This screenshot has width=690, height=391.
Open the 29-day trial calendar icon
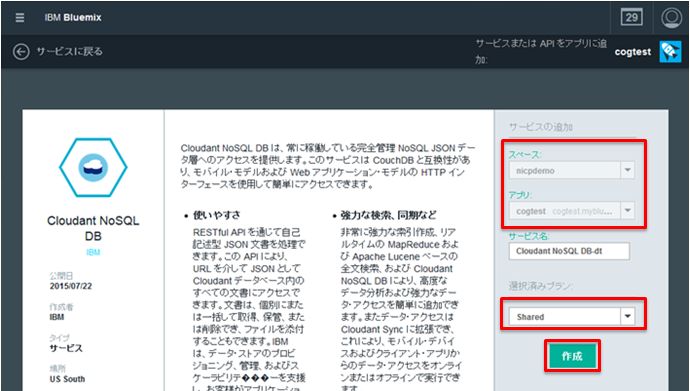631,18
